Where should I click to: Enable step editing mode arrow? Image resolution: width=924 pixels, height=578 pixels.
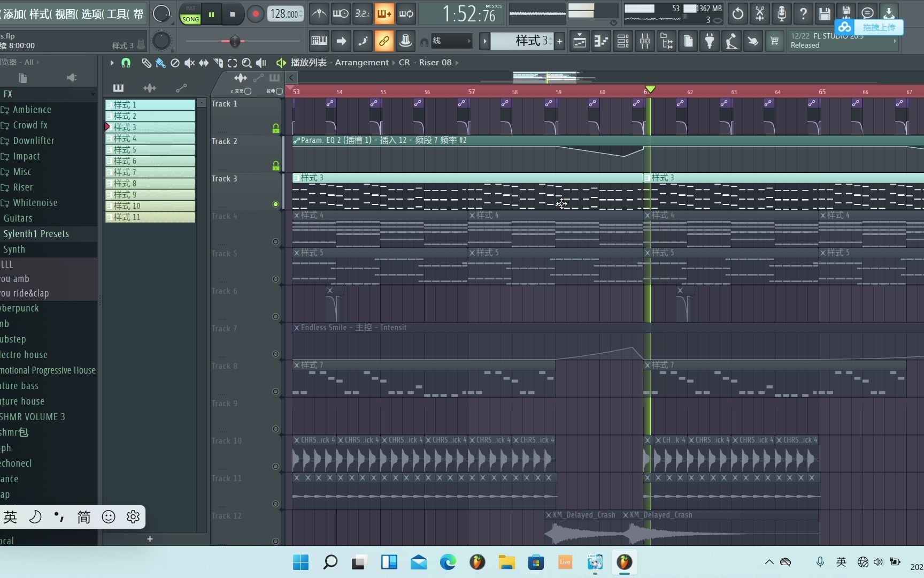click(341, 41)
